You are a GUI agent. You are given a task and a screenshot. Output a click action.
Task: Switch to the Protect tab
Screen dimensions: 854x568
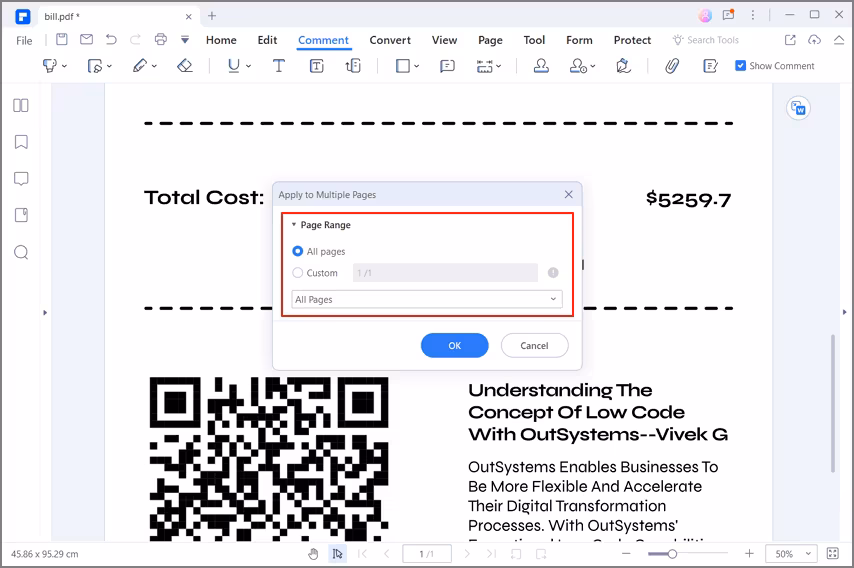632,40
